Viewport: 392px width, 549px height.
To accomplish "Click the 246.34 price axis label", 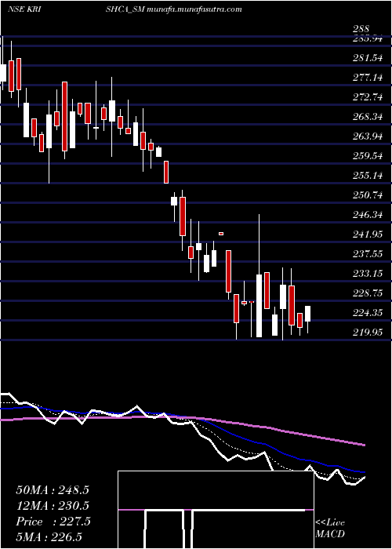I will (368, 215).
